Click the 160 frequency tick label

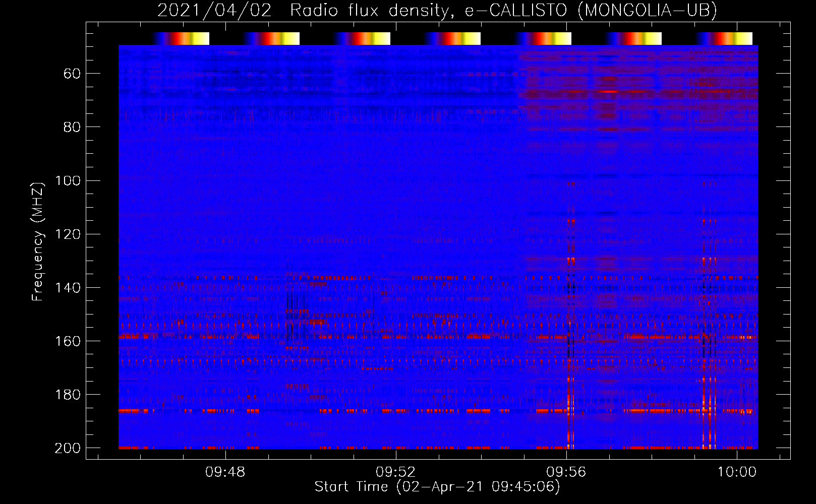click(x=68, y=341)
